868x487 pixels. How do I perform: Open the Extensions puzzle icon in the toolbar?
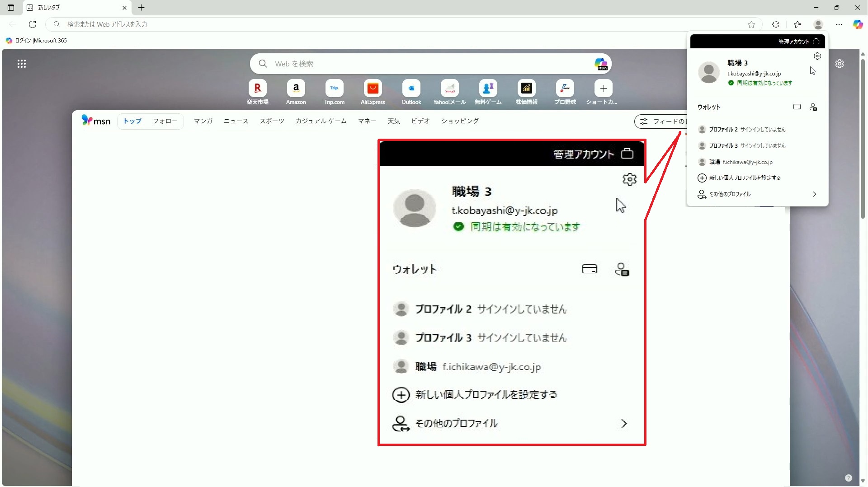pos(775,24)
